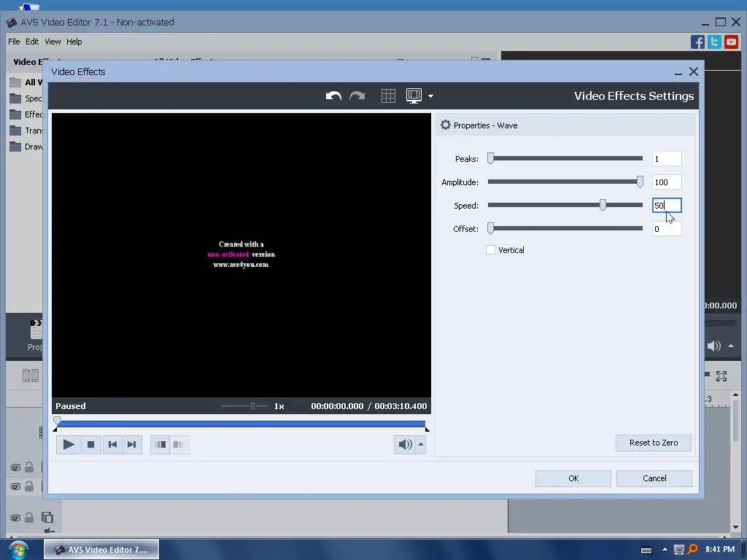Click the Redo arrow icon
Image resolution: width=747 pixels, height=560 pixels.
357,96
